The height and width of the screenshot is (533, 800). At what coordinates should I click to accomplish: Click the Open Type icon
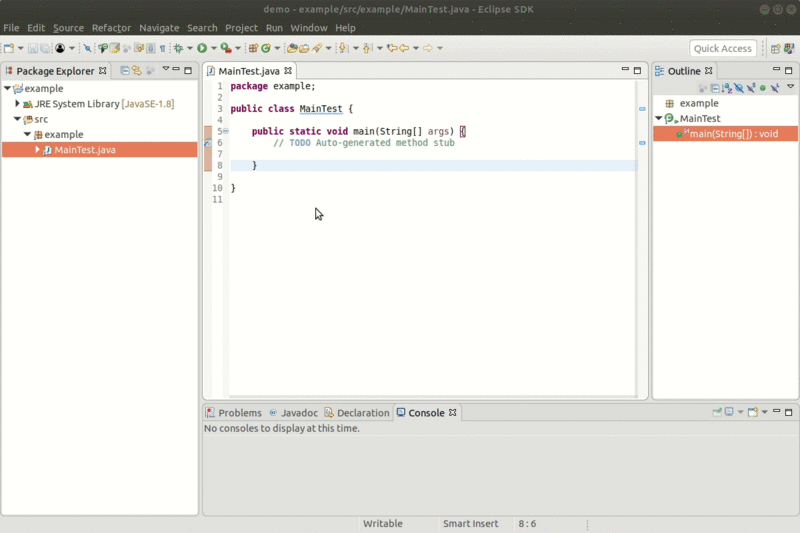pyautogui.click(x=292, y=48)
